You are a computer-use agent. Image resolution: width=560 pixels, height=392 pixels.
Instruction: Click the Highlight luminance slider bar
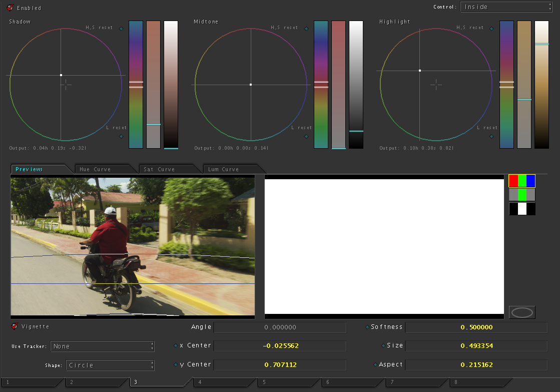click(x=541, y=84)
